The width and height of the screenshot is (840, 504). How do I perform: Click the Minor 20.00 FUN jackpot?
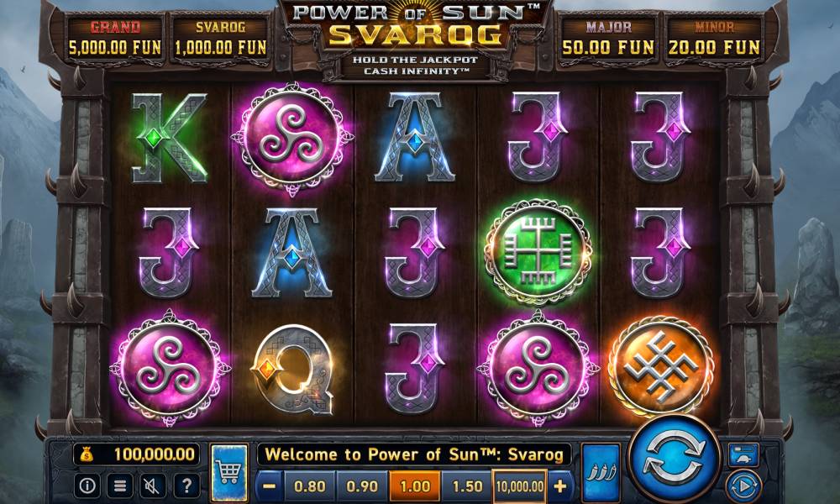pos(713,39)
